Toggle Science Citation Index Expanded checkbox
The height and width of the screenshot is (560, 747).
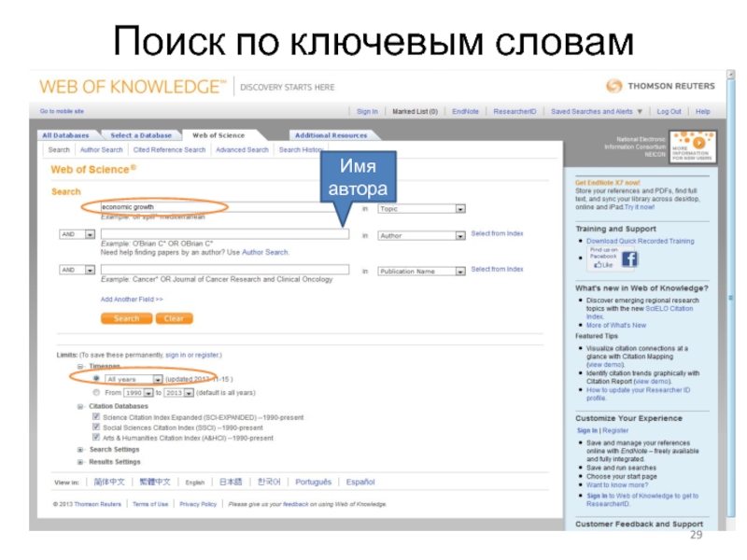click(x=96, y=416)
